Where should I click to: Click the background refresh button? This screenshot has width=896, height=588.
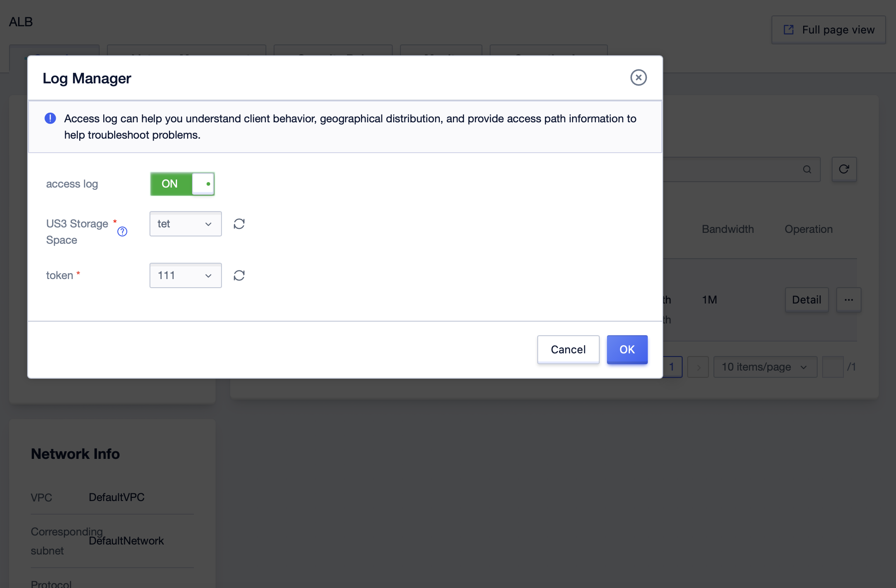(x=844, y=169)
